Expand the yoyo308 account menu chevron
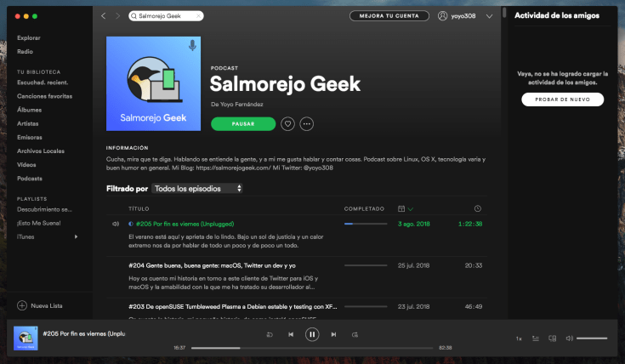 tap(489, 16)
